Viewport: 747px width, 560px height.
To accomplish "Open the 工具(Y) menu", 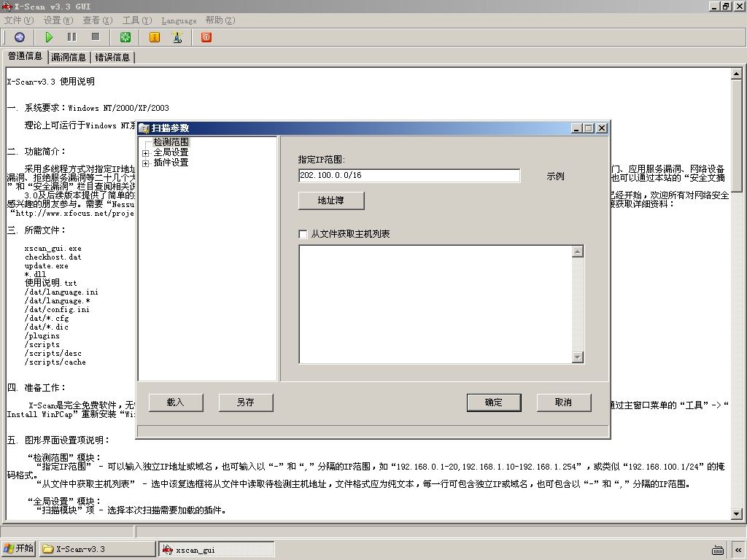I will (137, 20).
